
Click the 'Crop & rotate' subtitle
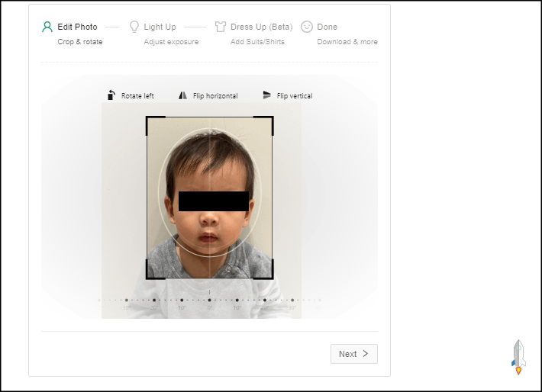(80, 42)
